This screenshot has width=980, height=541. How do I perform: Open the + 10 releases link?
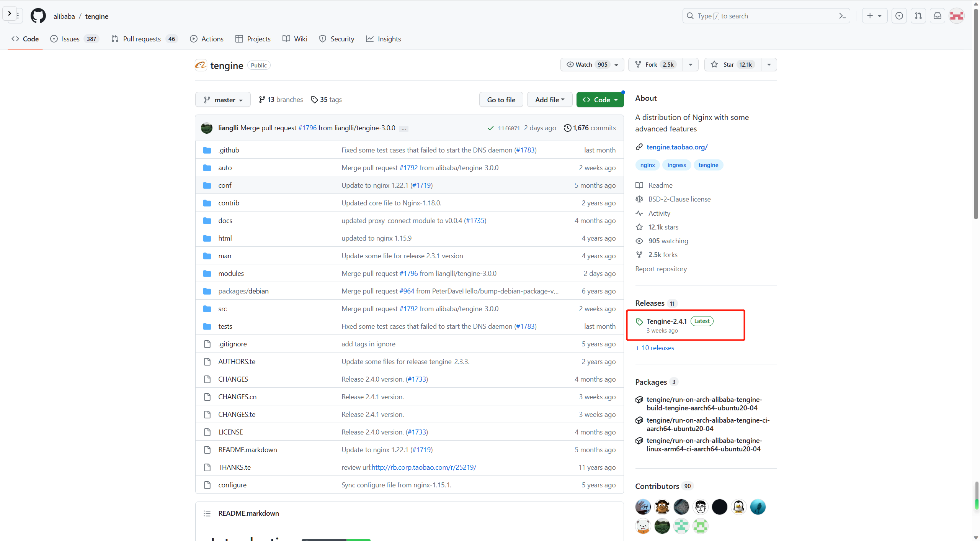tap(655, 348)
